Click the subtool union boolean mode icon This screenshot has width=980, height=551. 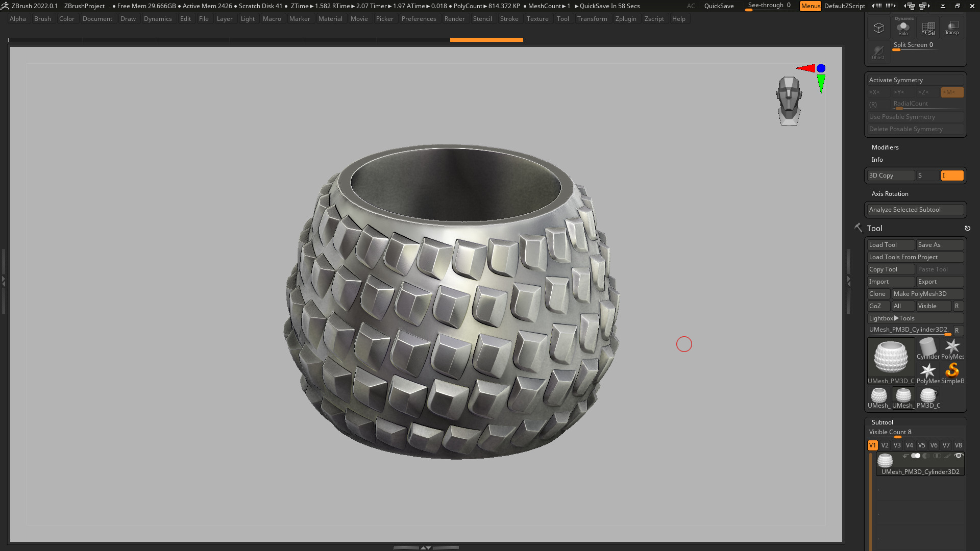point(916,456)
